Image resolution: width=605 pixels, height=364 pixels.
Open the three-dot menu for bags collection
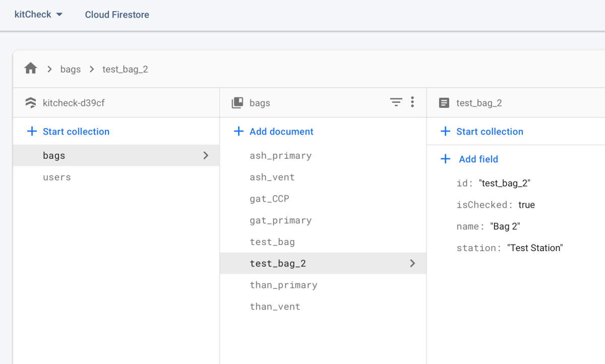pyautogui.click(x=412, y=102)
